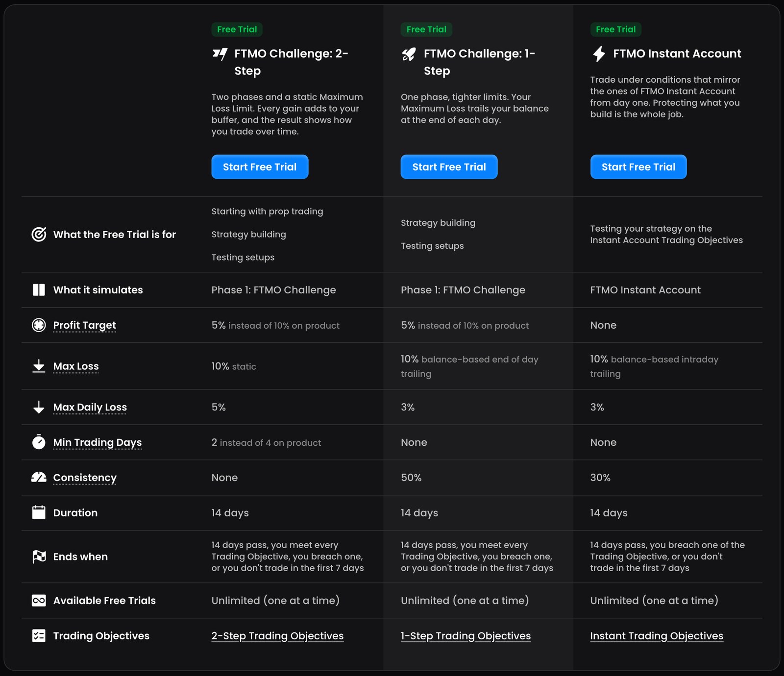Image resolution: width=784 pixels, height=676 pixels.
Task: Click 'Duration' row label
Action: click(x=75, y=513)
